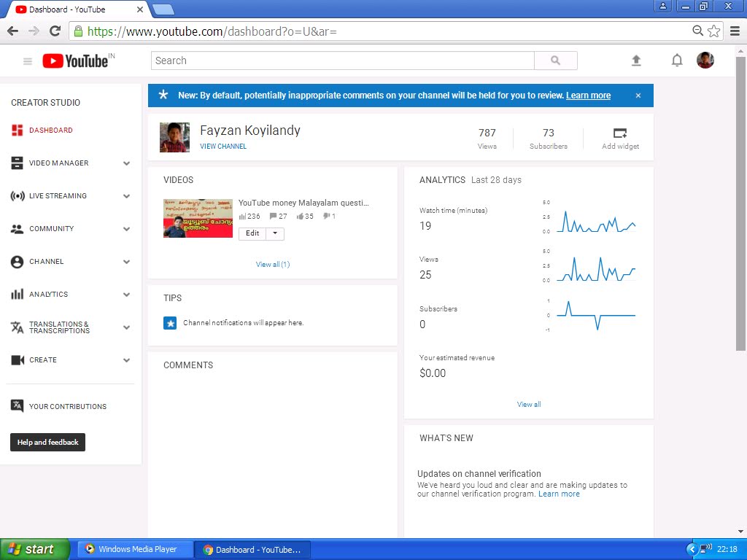Reload the page with the refresh icon
The image size is (747, 560).
pos(55,31)
